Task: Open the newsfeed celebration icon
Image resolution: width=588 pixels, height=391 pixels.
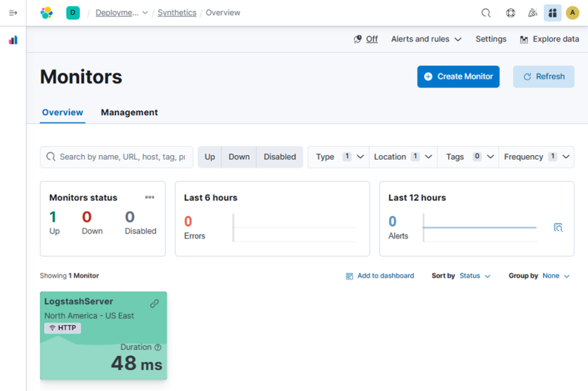Action: pos(532,13)
